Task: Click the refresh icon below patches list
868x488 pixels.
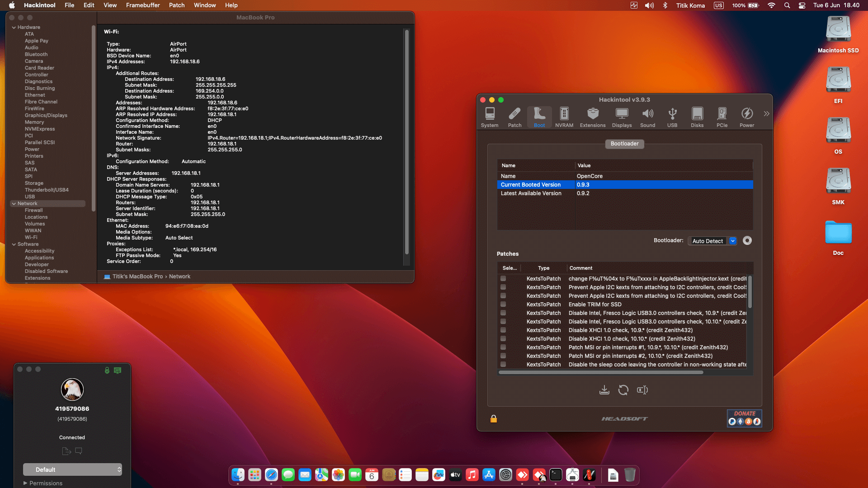Action: pos(623,390)
